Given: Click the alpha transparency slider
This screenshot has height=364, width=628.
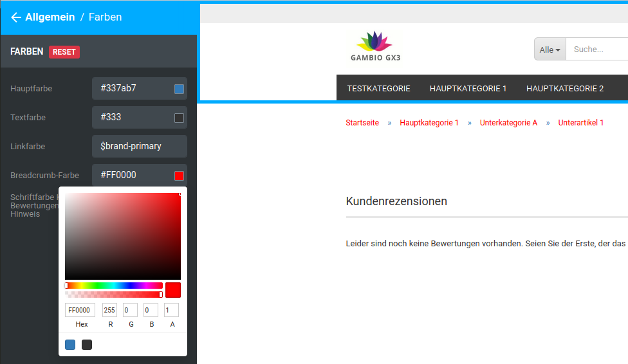Looking at the screenshot, I should pyautogui.click(x=114, y=295).
